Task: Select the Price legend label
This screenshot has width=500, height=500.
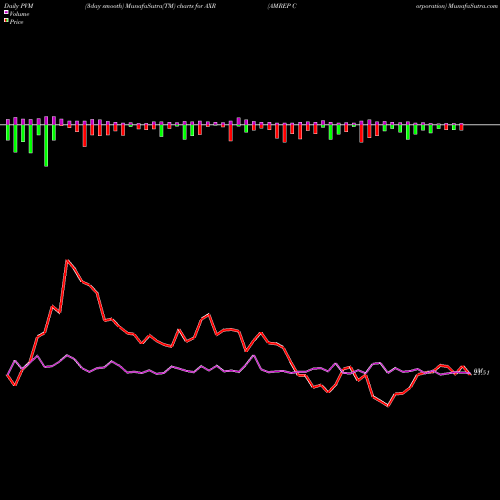Action: (16, 22)
